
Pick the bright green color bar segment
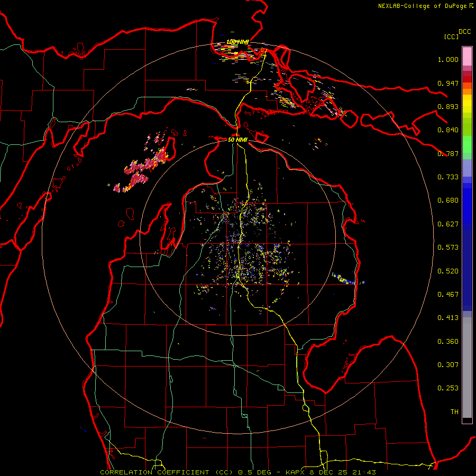pos(467,144)
